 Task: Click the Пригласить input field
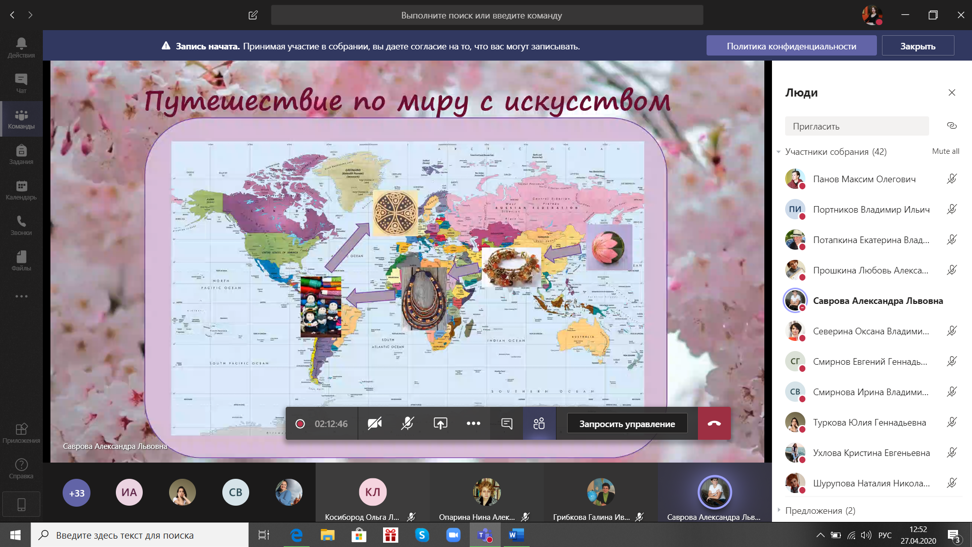coord(856,126)
